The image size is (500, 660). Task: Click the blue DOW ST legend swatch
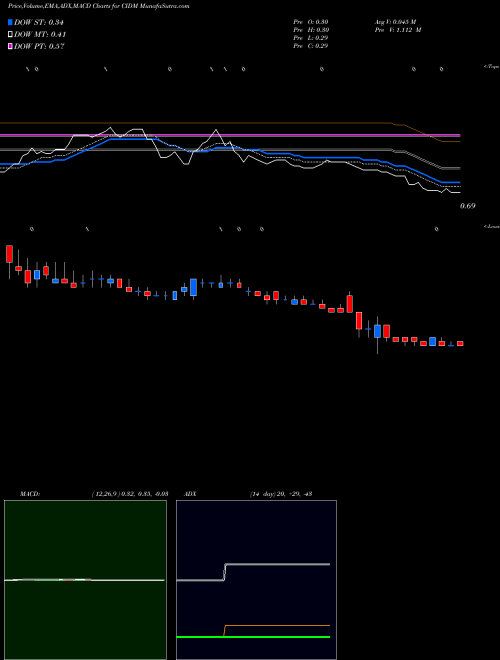click(10, 22)
